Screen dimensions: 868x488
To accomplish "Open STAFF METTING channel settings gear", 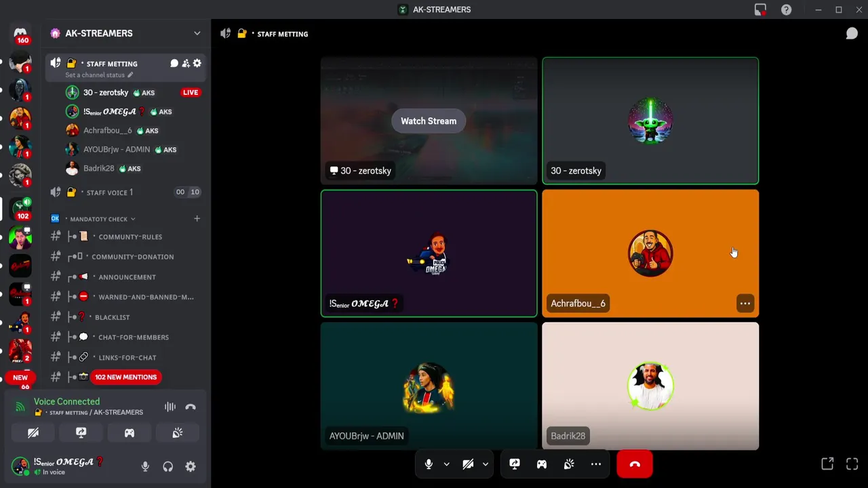I will click(x=197, y=63).
